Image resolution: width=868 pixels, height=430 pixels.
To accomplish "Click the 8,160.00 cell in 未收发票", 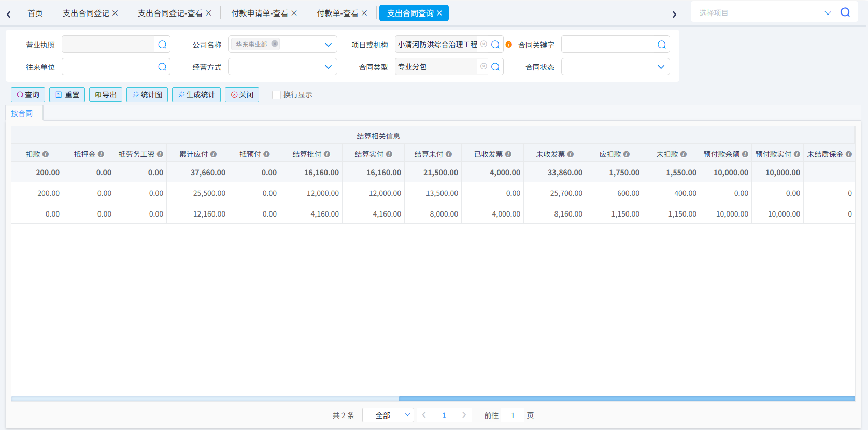I will [x=554, y=214].
